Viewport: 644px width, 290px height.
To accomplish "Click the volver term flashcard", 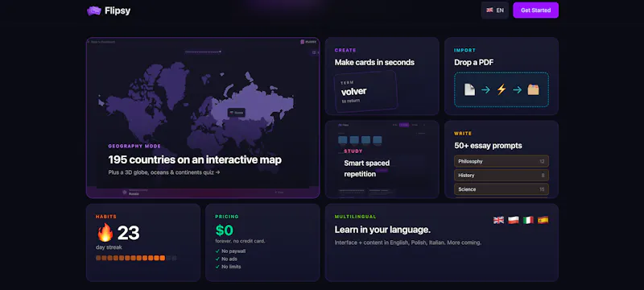I will point(365,91).
